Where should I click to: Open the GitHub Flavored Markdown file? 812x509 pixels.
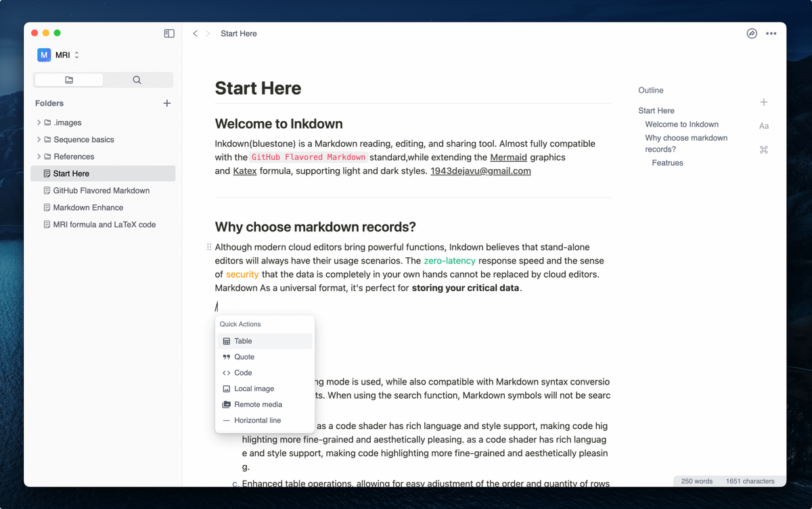103,190
